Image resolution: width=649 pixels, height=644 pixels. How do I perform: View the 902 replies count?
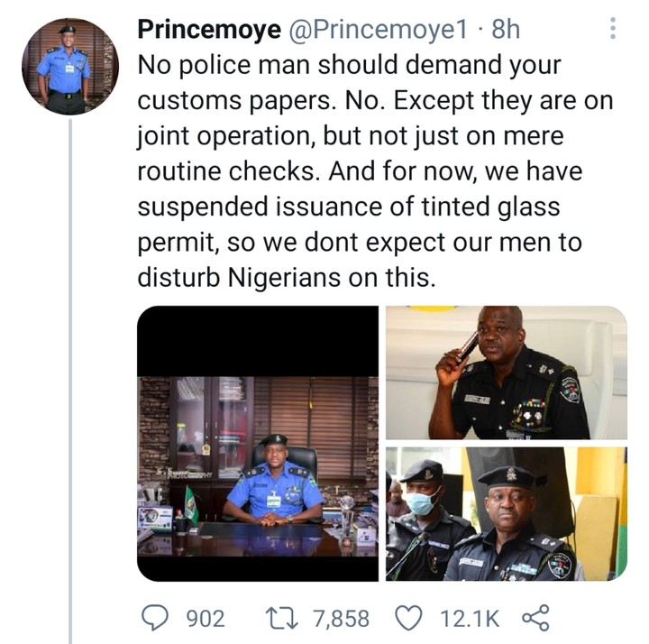coord(205,619)
